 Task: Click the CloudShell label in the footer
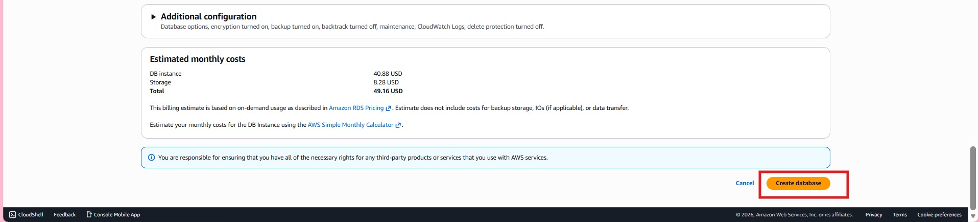31,215
